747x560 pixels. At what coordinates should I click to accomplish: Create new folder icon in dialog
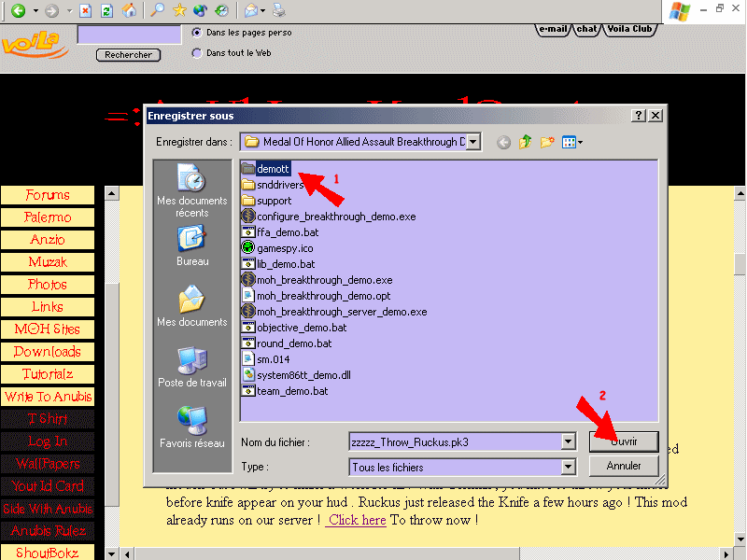tap(547, 142)
